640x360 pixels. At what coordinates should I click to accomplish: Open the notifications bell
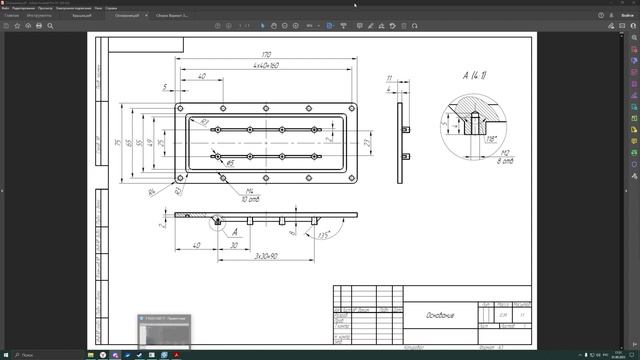coord(611,15)
